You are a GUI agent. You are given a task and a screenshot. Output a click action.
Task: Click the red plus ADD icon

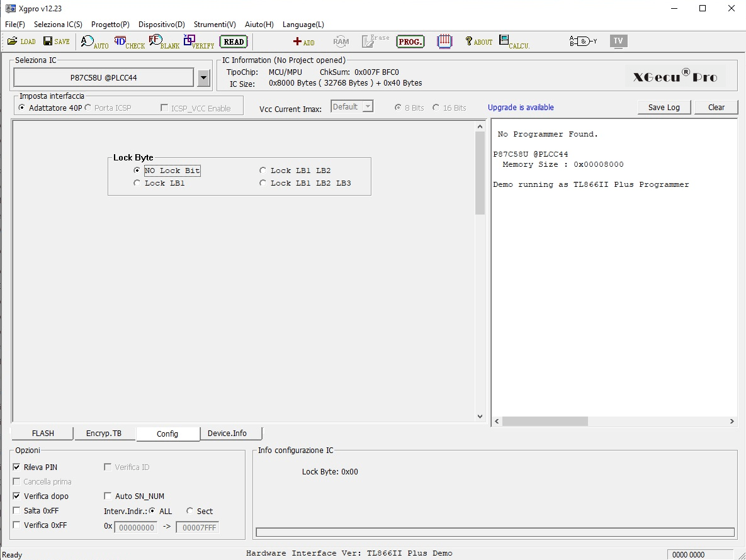(x=303, y=42)
